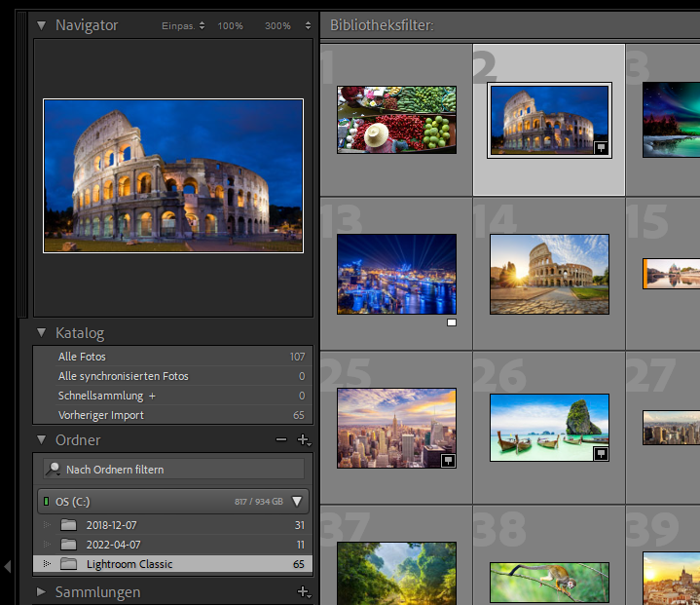The image size is (700, 605).
Task: Click the Sammlungen panel title
Action: (97, 592)
